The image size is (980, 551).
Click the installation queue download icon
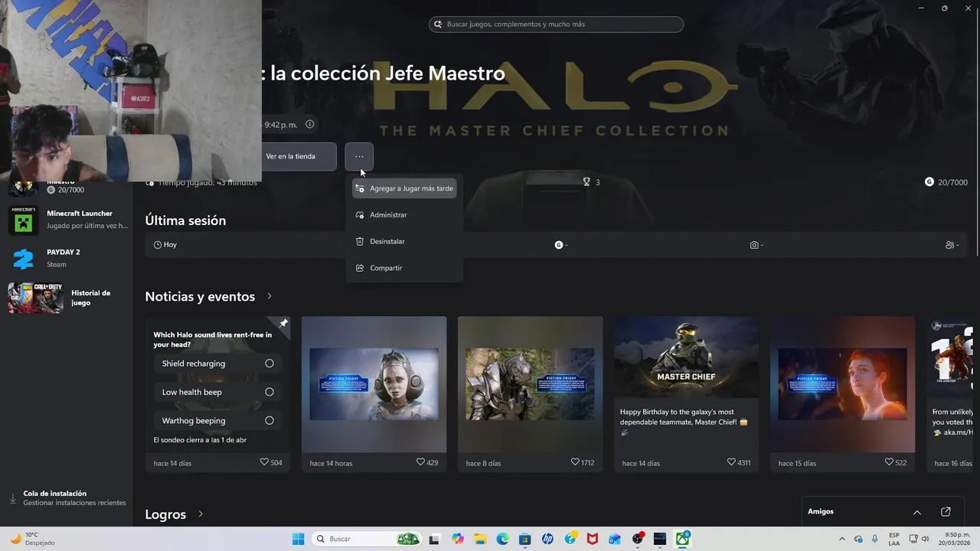point(13,498)
